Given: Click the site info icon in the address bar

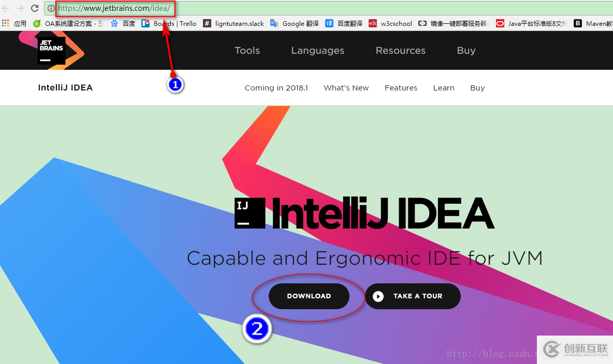Looking at the screenshot, I should 51,8.
